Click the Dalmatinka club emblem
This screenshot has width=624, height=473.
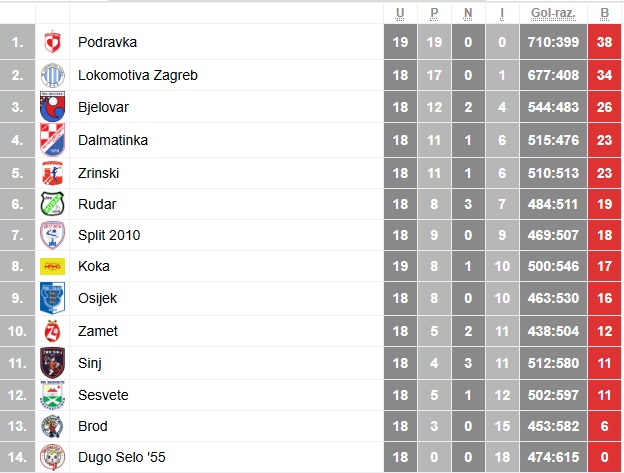point(52,140)
